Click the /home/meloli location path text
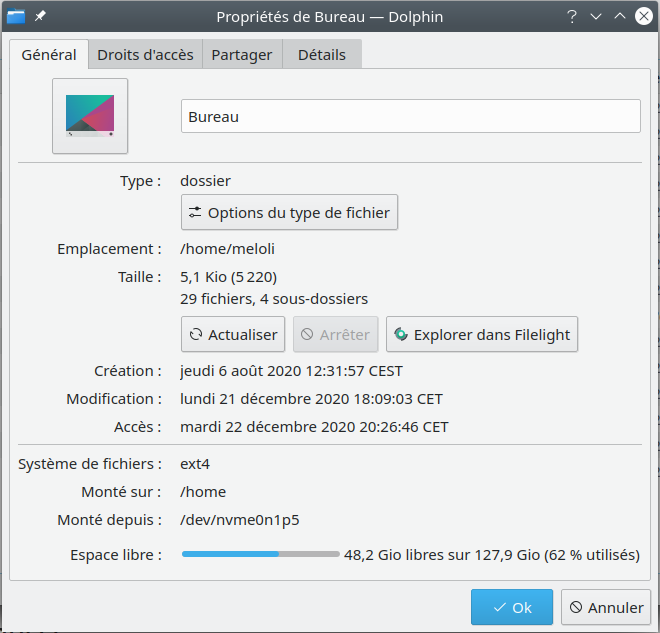 (x=227, y=249)
